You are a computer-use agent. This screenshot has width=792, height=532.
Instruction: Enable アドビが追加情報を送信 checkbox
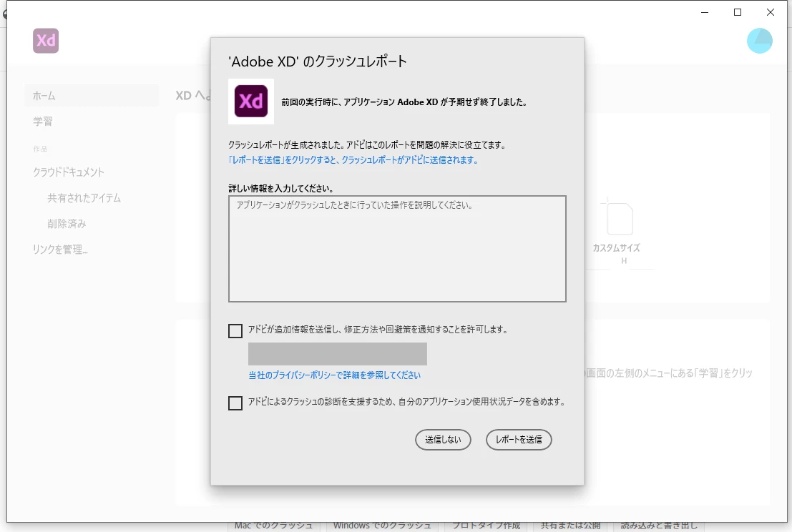pyautogui.click(x=235, y=330)
